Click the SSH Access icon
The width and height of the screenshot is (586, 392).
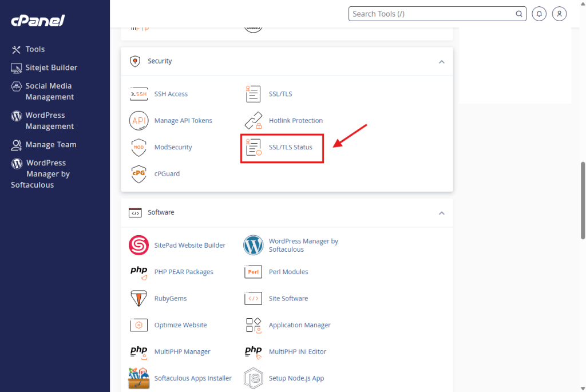138,94
